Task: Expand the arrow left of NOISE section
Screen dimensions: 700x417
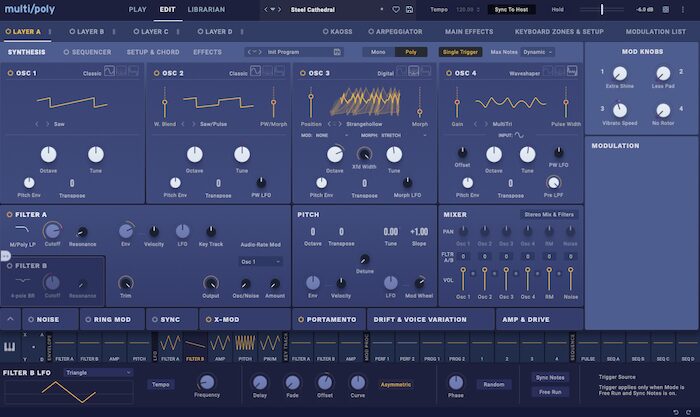Action: pyautogui.click(x=10, y=319)
